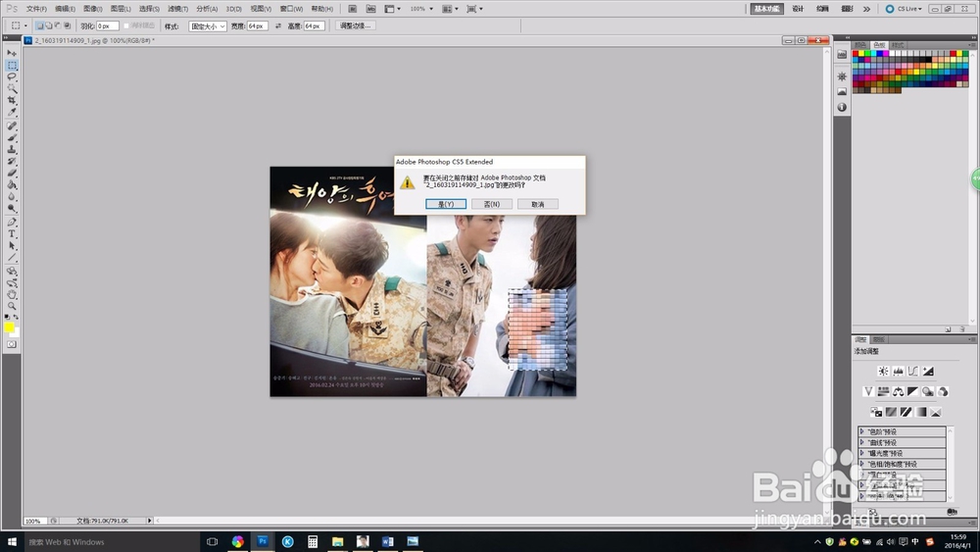This screenshot has height=552, width=980.
Task: Select the Healing Brush tool
Action: (x=12, y=125)
